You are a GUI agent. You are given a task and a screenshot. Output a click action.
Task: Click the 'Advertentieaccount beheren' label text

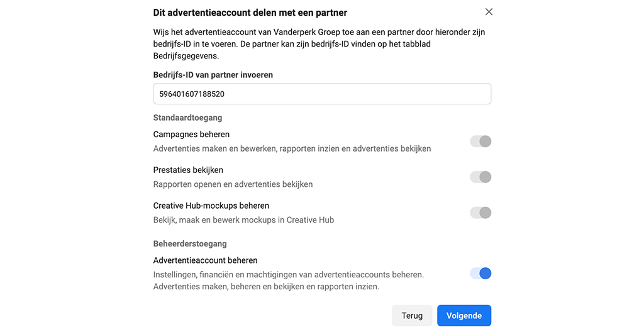click(205, 260)
